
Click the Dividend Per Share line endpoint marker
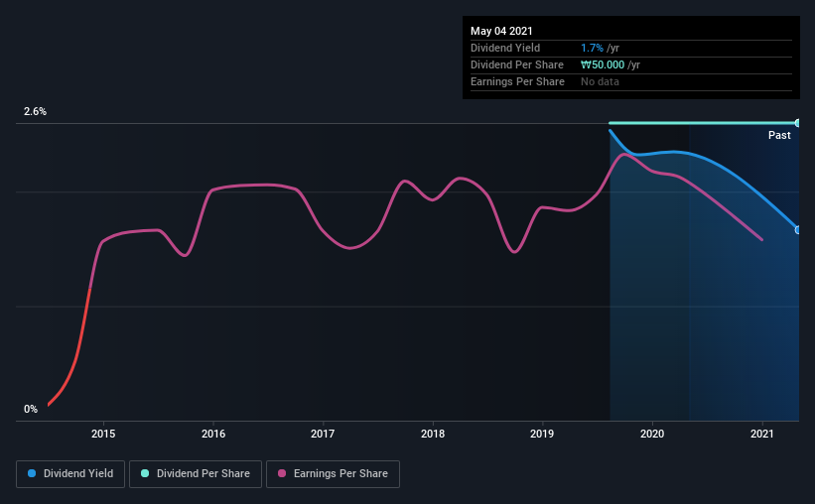tap(797, 123)
